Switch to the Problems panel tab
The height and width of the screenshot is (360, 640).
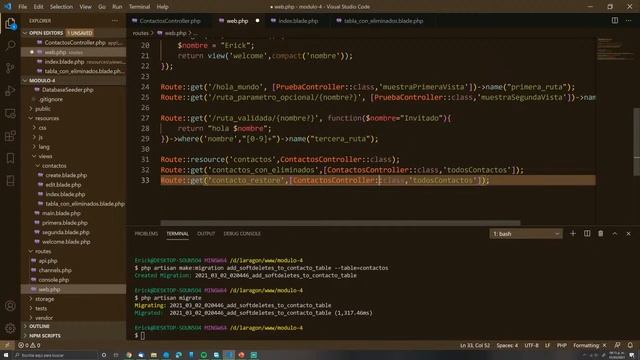pyautogui.click(x=146, y=234)
